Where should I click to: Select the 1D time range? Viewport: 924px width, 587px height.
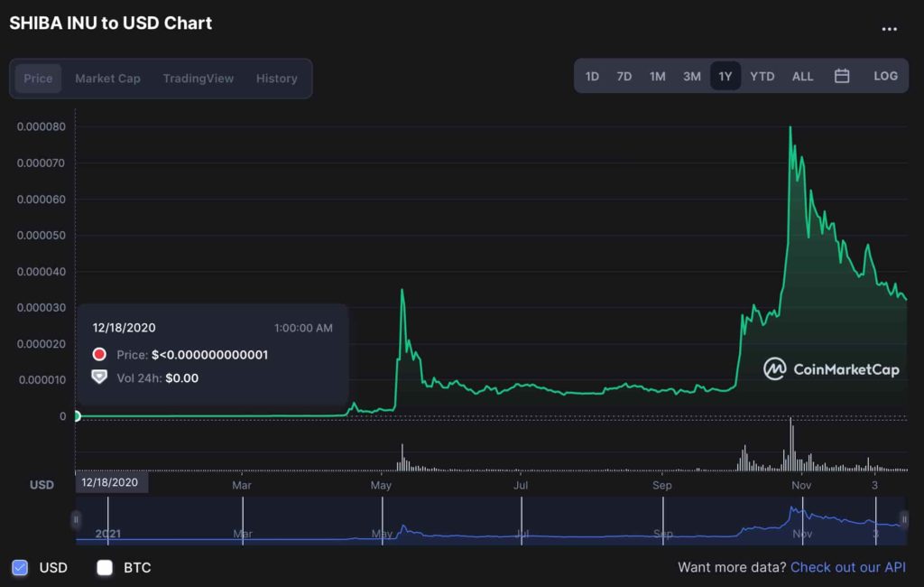click(x=592, y=76)
